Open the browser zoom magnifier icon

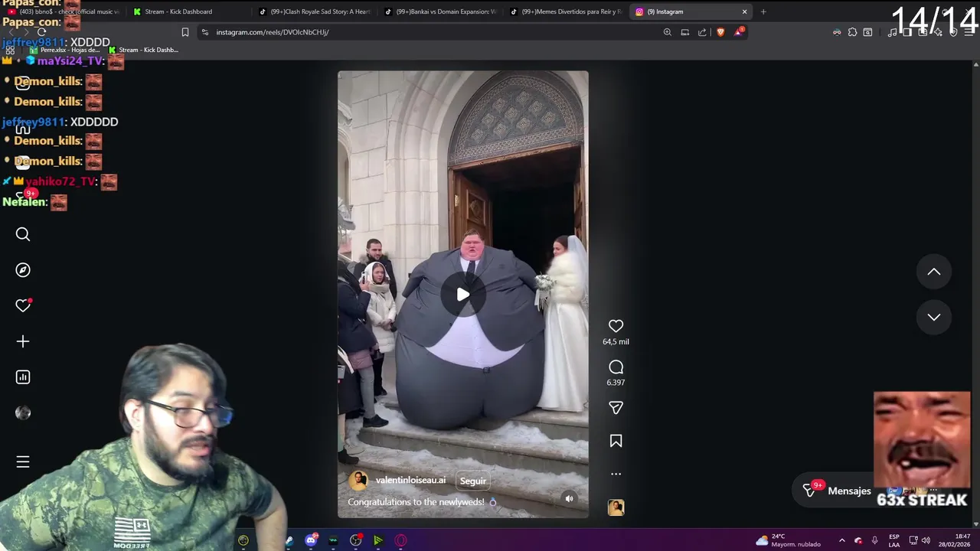[668, 32]
